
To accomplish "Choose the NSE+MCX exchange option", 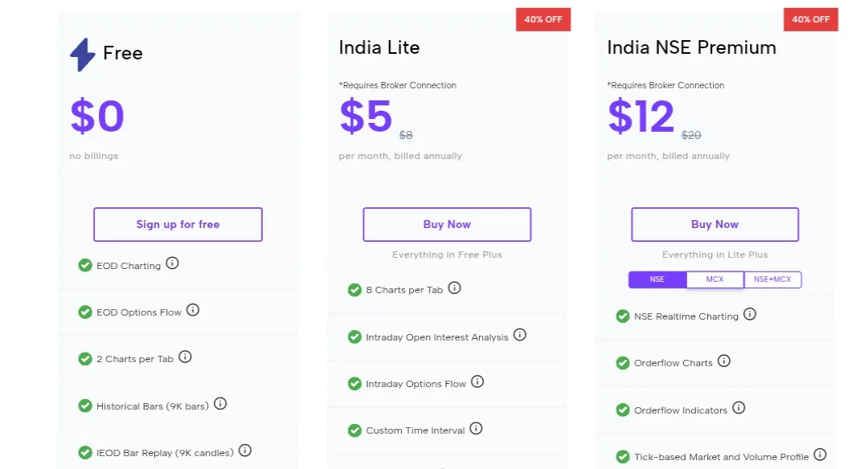I will pyautogui.click(x=772, y=279).
